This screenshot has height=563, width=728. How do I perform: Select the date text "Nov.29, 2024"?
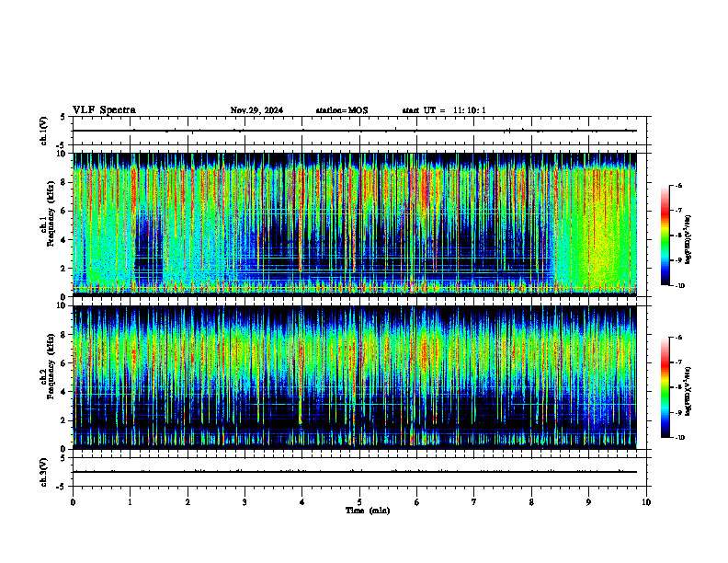pos(256,110)
